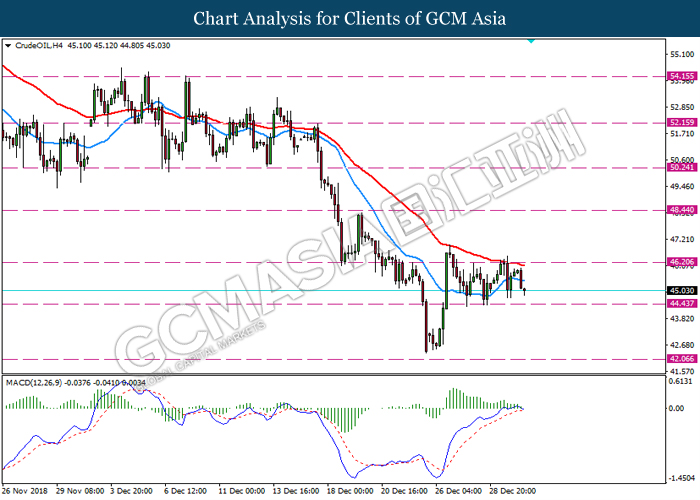Viewport: 700px width, 500px height.
Task: Click the MACD scale value 0.6131
Action: pos(682,381)
